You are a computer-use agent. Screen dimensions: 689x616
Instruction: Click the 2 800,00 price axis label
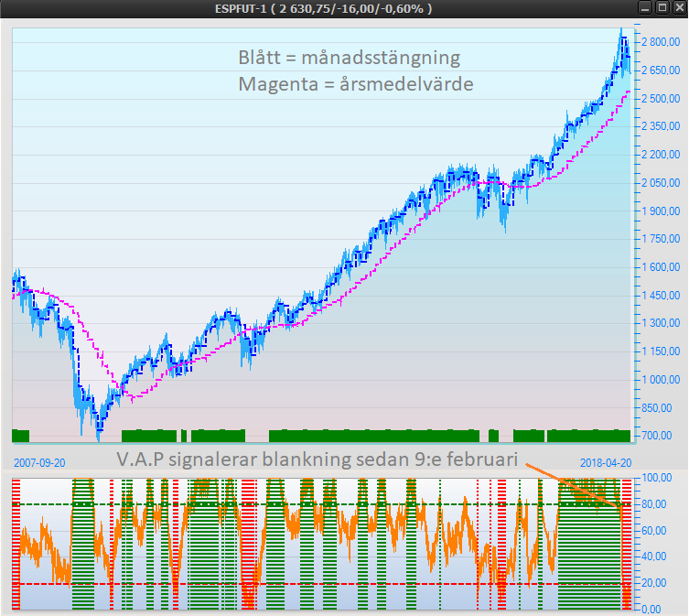click(x=661, y=42)
